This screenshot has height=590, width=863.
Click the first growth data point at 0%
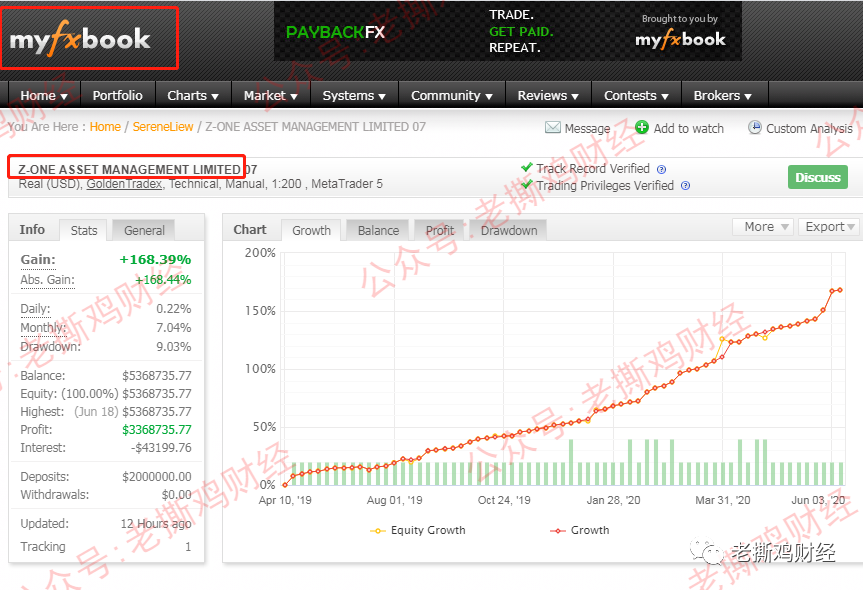pos(285,485)
